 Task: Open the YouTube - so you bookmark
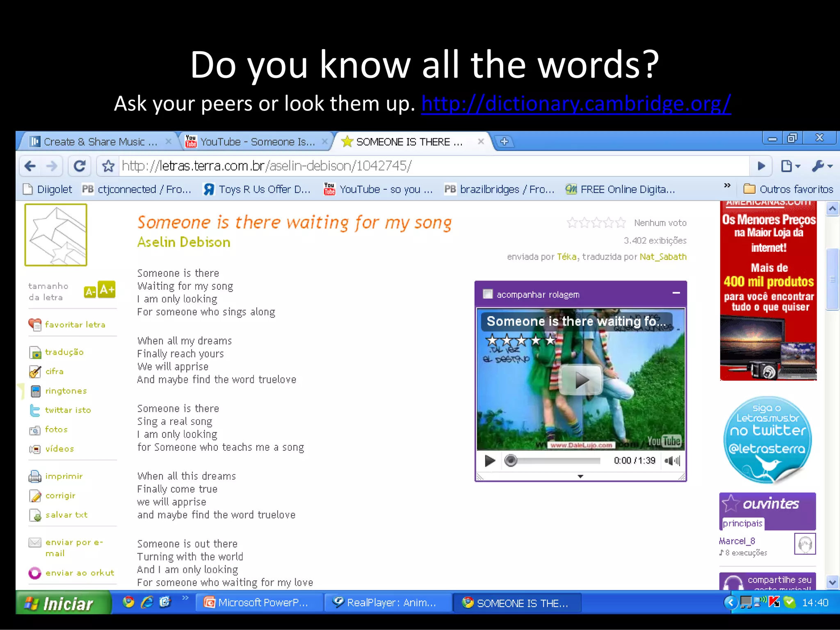(x=378, y=189)
